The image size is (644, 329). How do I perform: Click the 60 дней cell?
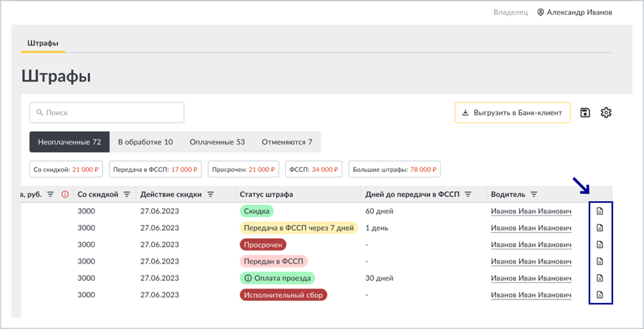click(x=380, y=212)
